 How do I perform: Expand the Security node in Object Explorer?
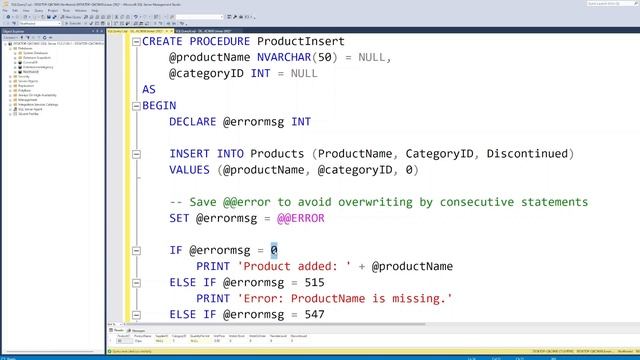10,76
